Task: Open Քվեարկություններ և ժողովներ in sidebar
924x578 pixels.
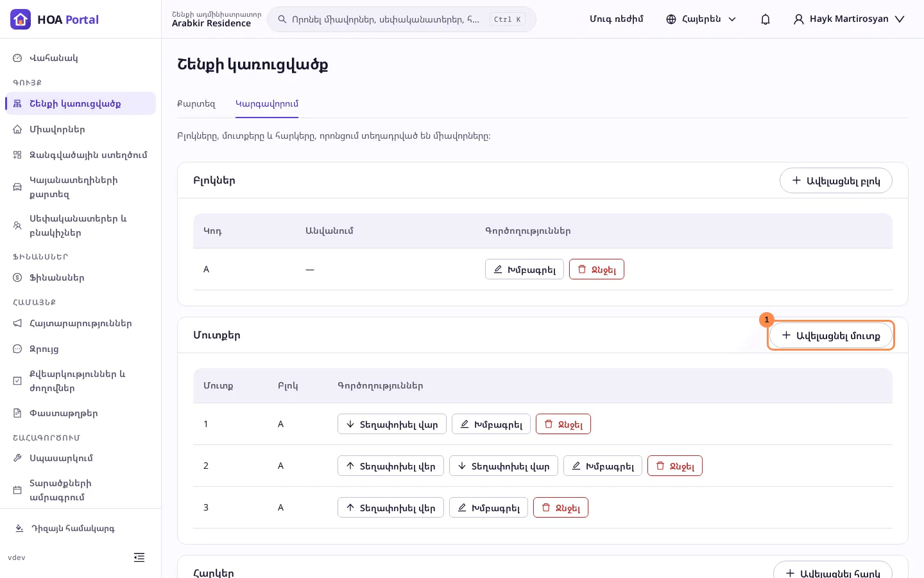Action: 80,381
